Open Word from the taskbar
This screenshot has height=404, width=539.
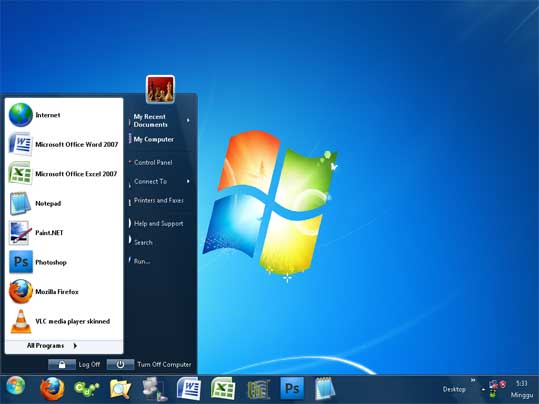[x=189, y=389]
